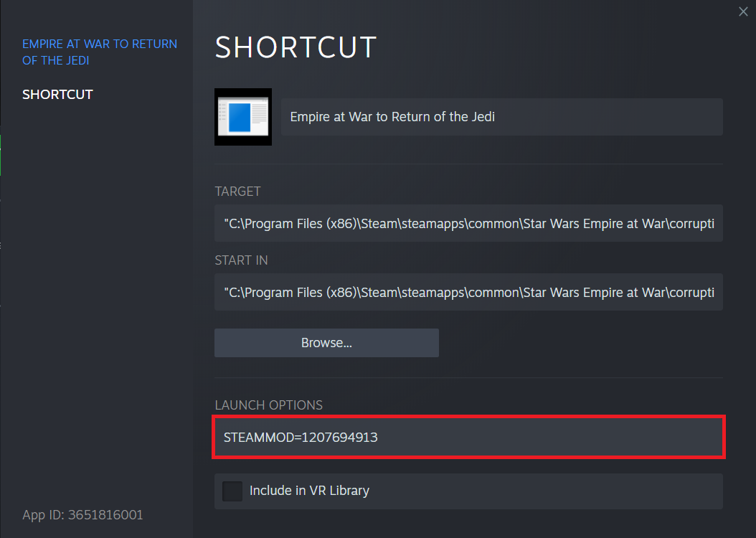Edit the shortcut name field

(x=501, y=117)
